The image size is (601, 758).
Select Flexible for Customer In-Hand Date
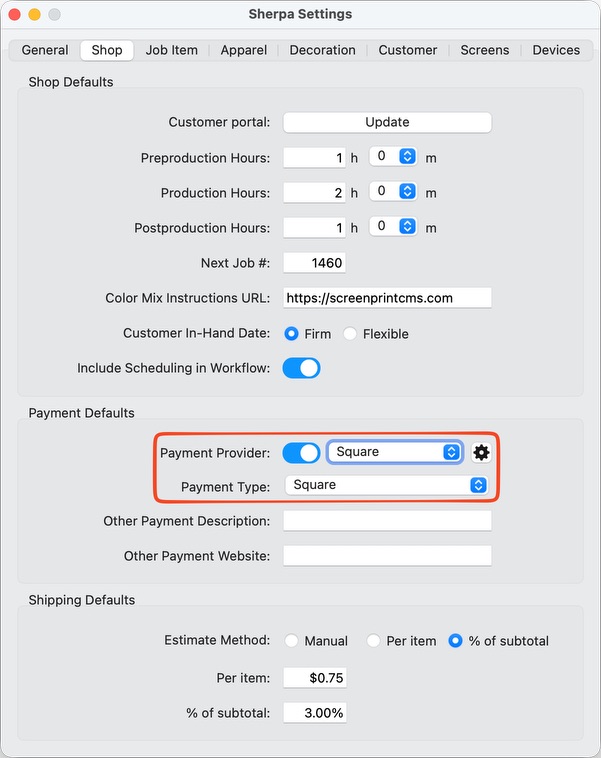coord(350,334)
